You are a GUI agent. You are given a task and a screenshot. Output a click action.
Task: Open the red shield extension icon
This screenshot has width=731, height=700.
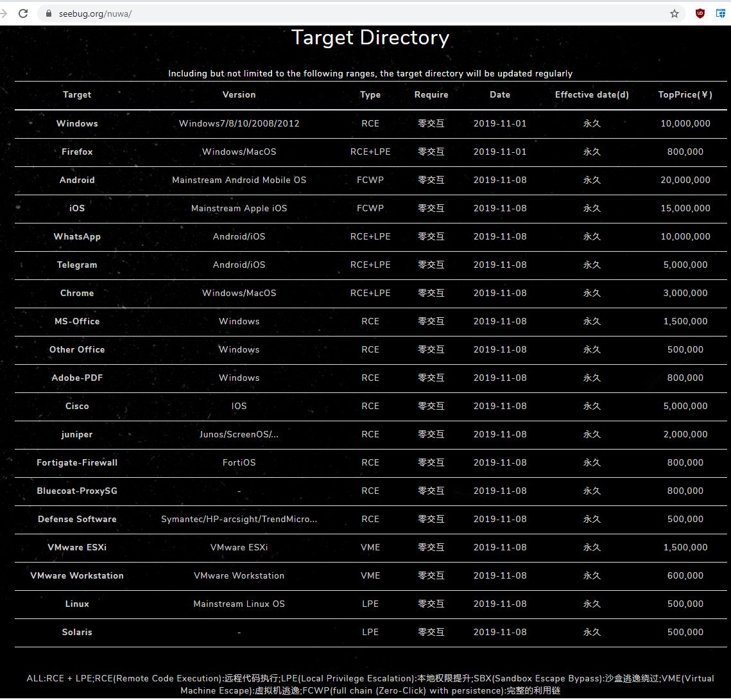[x=700, y=13]
